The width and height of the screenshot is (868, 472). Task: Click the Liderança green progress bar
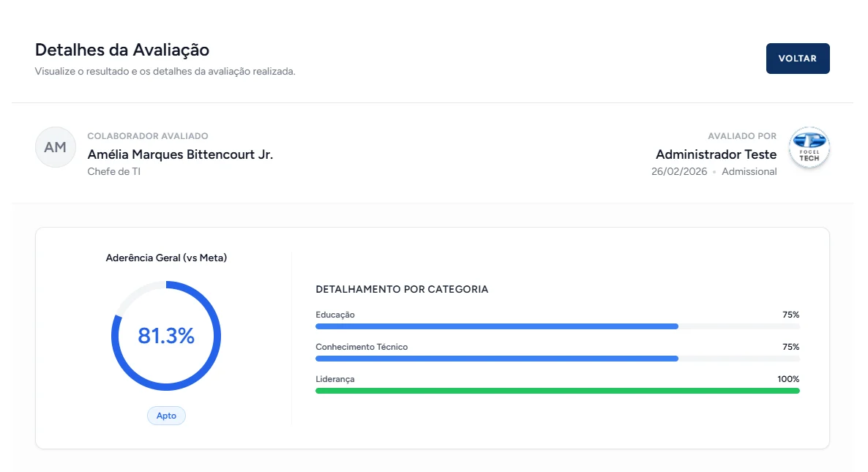click(558, 391)
